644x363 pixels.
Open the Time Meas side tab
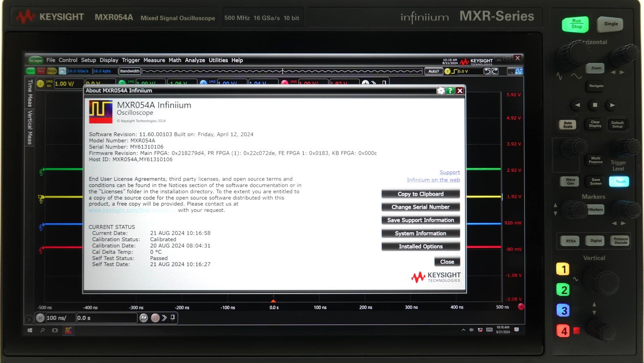click(x=29, y=93)
